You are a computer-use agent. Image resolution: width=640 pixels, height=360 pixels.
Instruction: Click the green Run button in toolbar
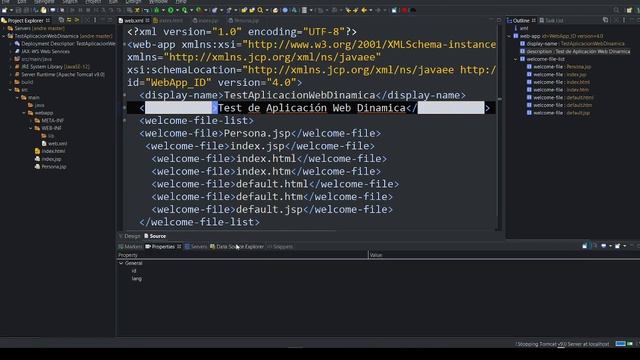tap(171, 10)
